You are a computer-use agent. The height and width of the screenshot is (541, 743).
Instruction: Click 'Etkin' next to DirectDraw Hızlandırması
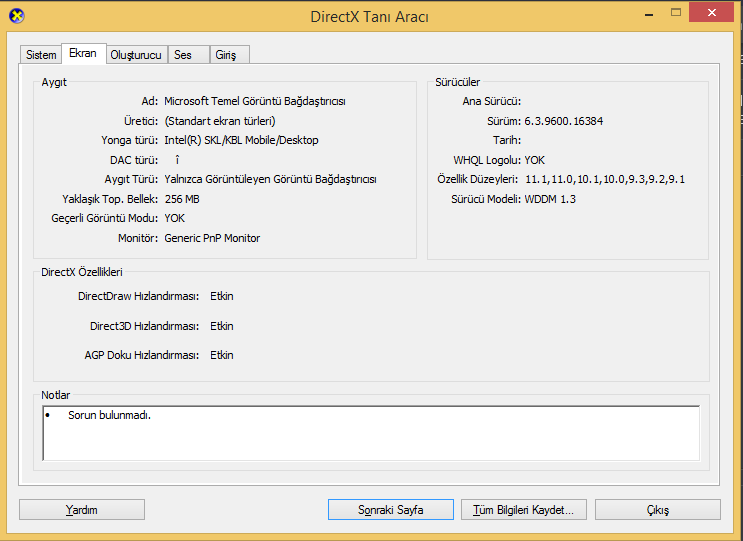click(x=222, y=297)
